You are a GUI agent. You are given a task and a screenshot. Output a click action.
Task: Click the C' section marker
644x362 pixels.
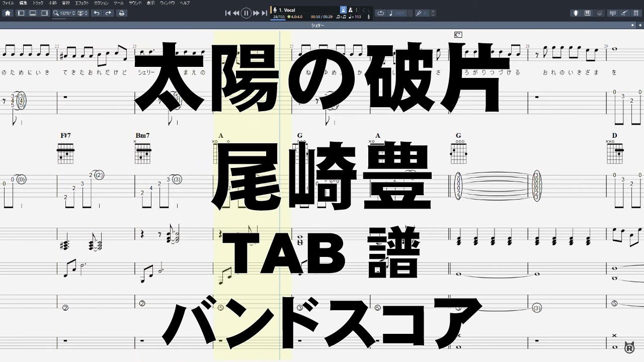click(x=458, y=35)
